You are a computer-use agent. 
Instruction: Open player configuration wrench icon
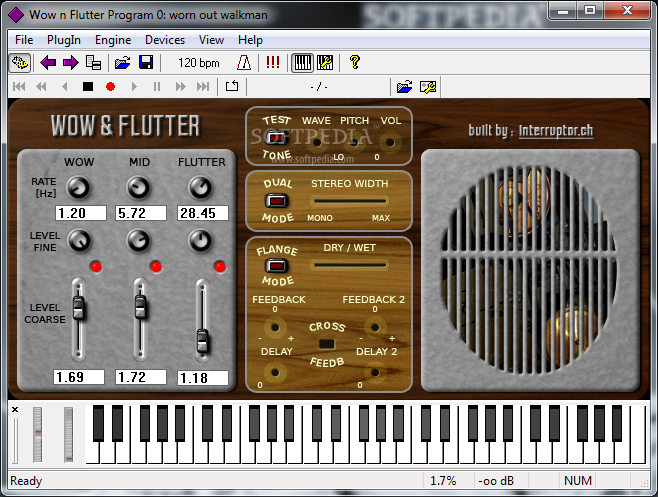(x=428, y=87)
